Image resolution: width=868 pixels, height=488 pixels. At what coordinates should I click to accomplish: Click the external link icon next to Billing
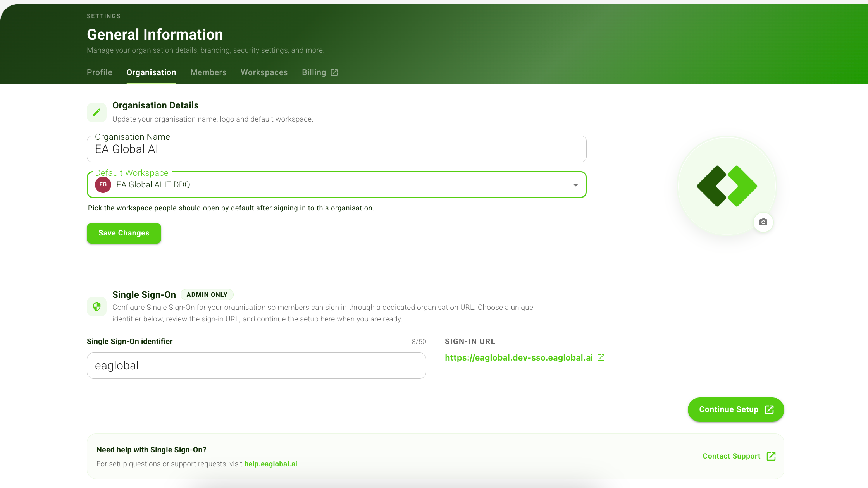[x=334, y=72]
